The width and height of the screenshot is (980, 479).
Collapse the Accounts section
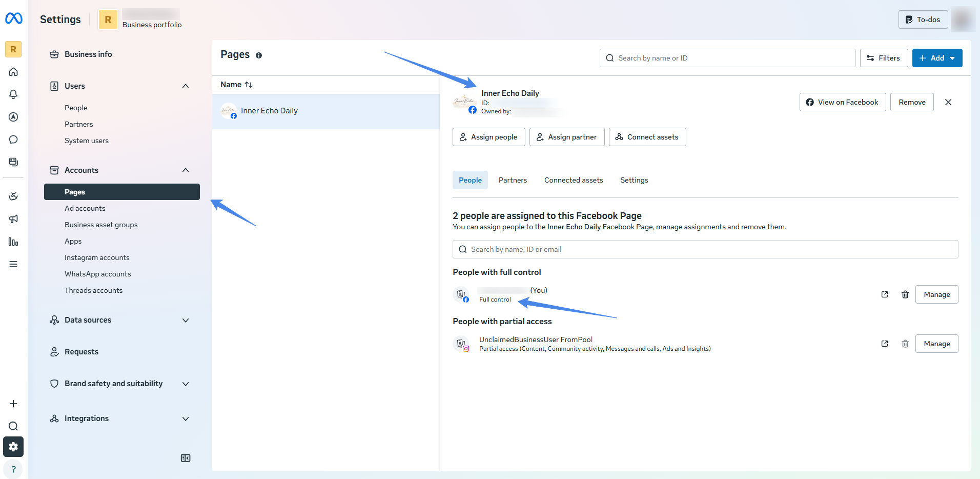[x=186, y=170]
